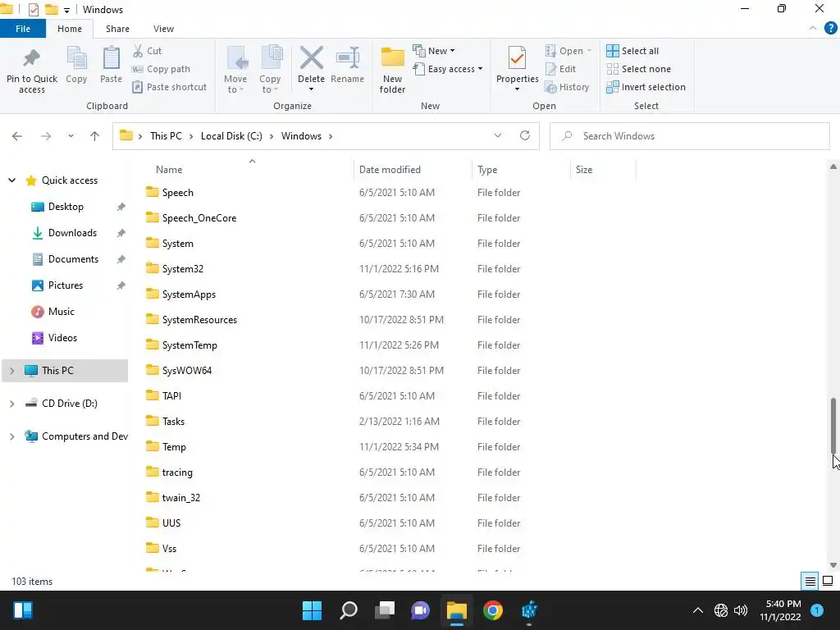Click Pin to Quick access icon
Viewport: 840px width, 630px height.
(32, 59)
